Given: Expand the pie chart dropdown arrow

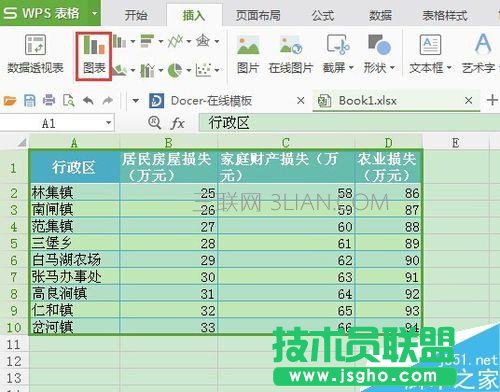Looking at the screenshot, I should (189, 70).
